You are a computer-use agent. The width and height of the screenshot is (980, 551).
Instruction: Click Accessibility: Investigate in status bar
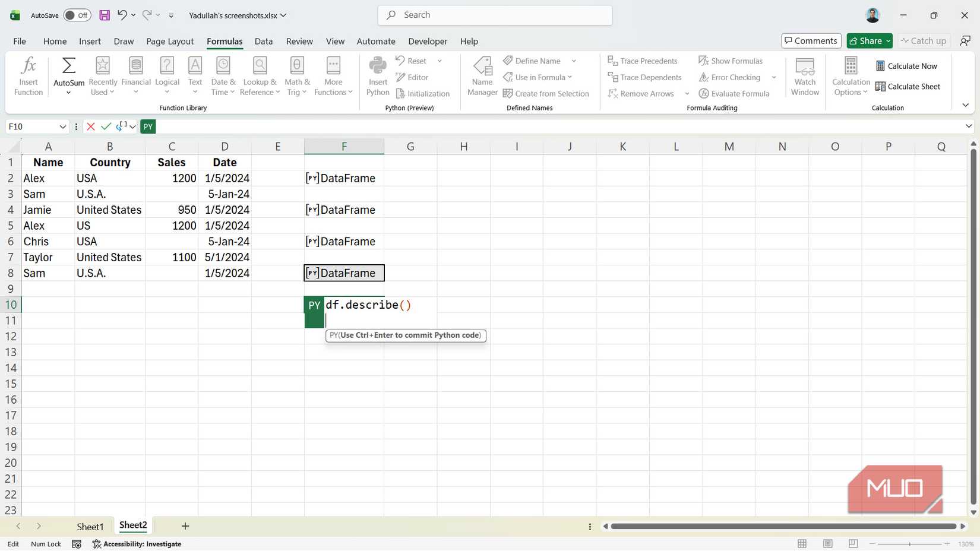[137, 544]
